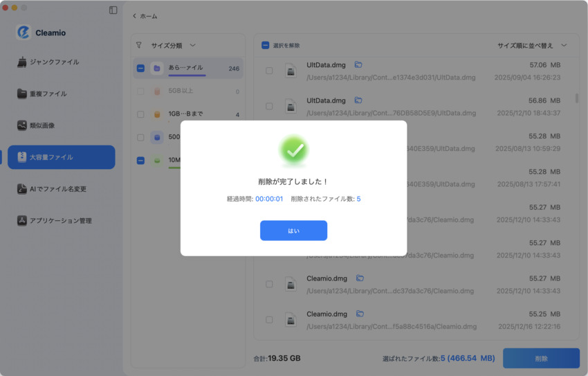
Task: Toggle the sidebar panel icon
Action: [113, 10]
